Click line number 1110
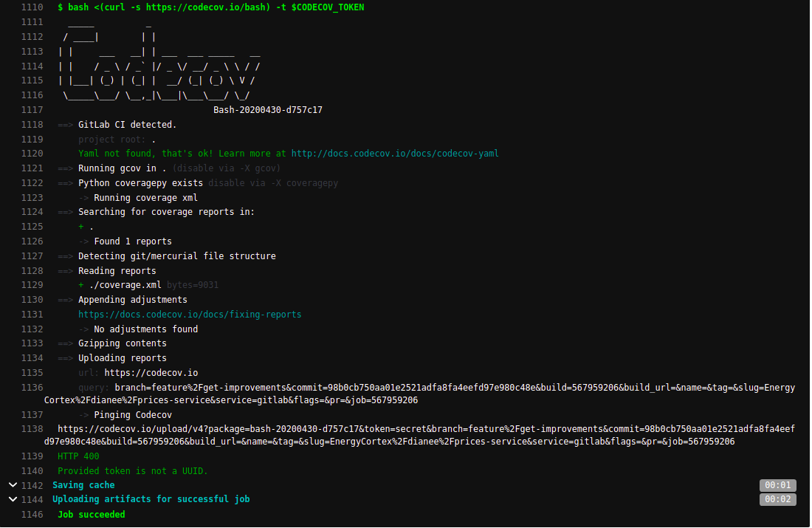The width and height of the screenshot is (812, 528). pyautogui.click(x=32, y=7)
